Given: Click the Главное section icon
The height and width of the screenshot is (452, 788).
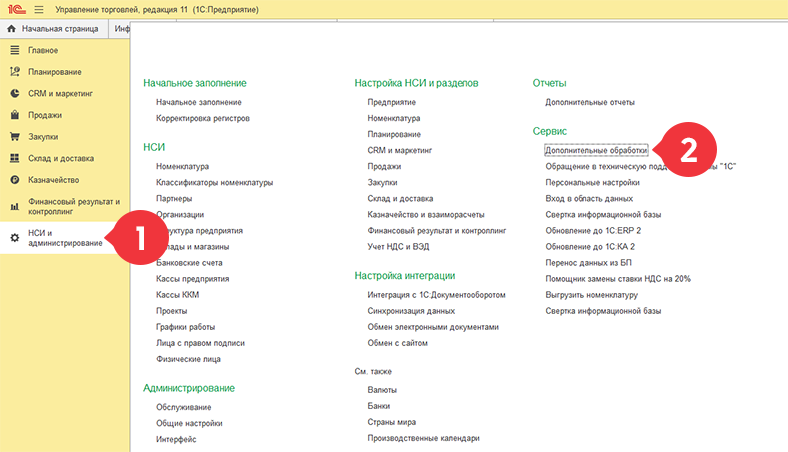Looking at the screenshot, I should pos(15,50).
